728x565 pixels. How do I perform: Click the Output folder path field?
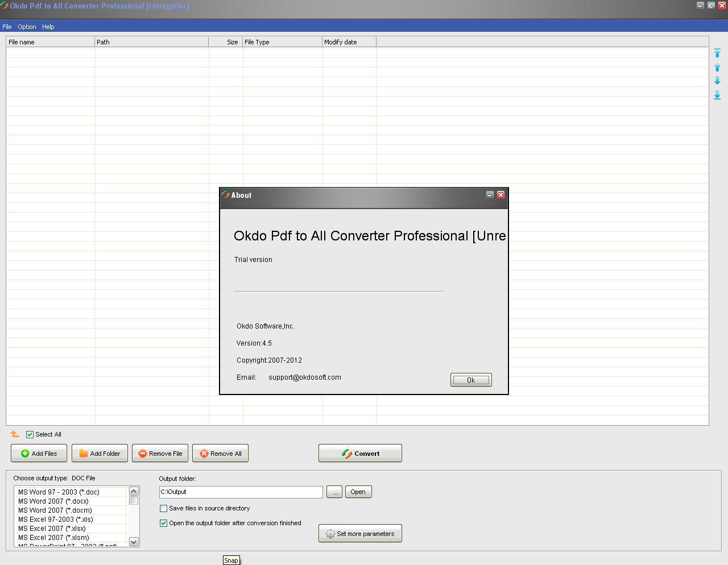241,492
